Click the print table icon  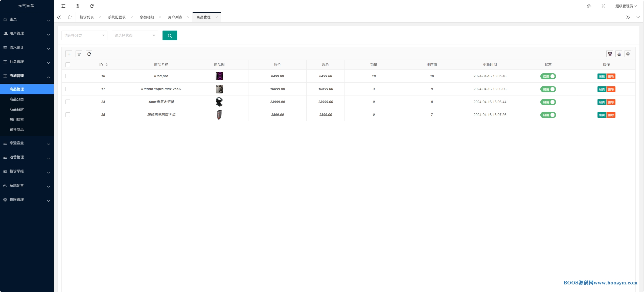click(628, 54)
